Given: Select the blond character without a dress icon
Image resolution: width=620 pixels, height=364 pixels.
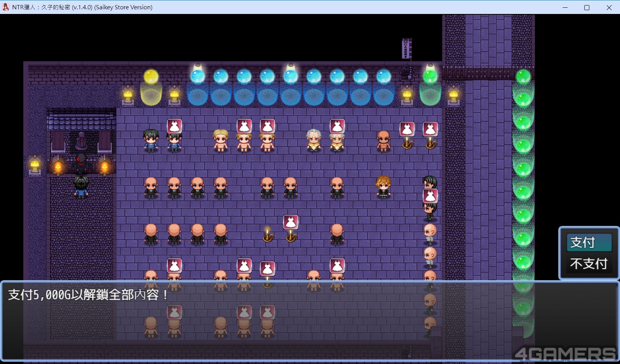Looking at the screenshot, I should point(221,140).
